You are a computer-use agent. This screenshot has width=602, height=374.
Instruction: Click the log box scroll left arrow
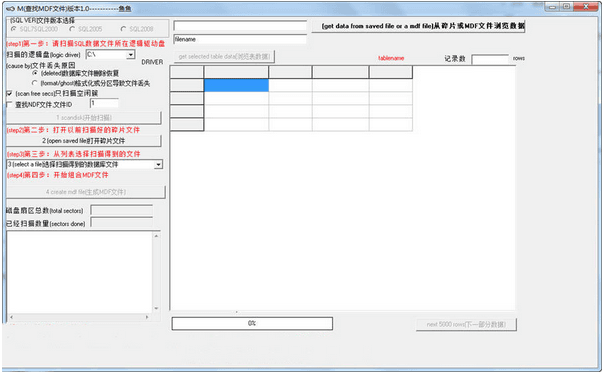pos(11,317)
